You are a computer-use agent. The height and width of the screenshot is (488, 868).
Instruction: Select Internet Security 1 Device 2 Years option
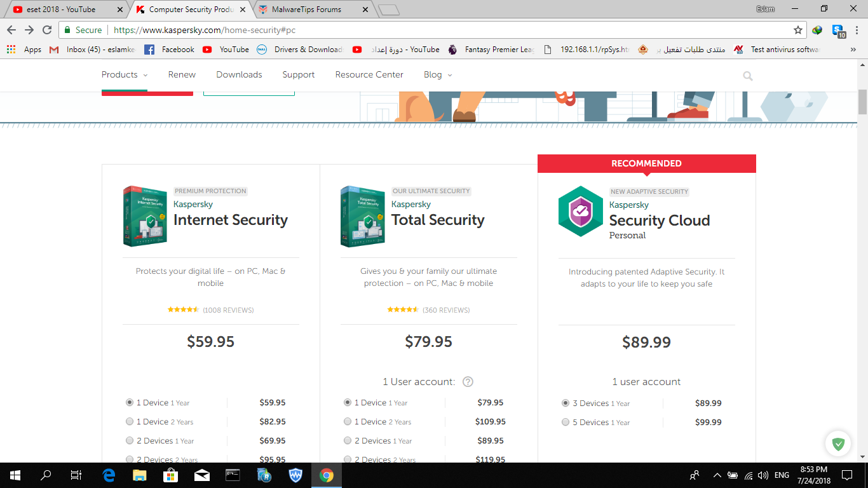click(130, 422)
